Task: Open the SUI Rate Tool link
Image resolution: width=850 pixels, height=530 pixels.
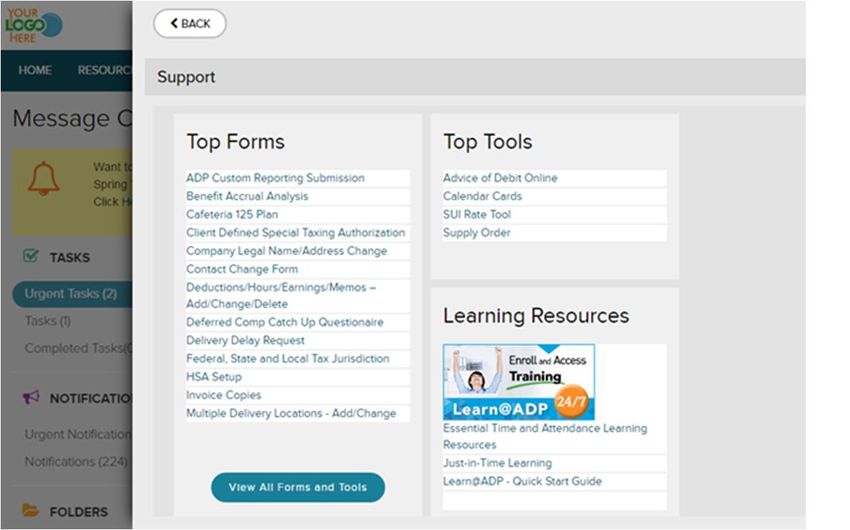Action: coord(476,214)
